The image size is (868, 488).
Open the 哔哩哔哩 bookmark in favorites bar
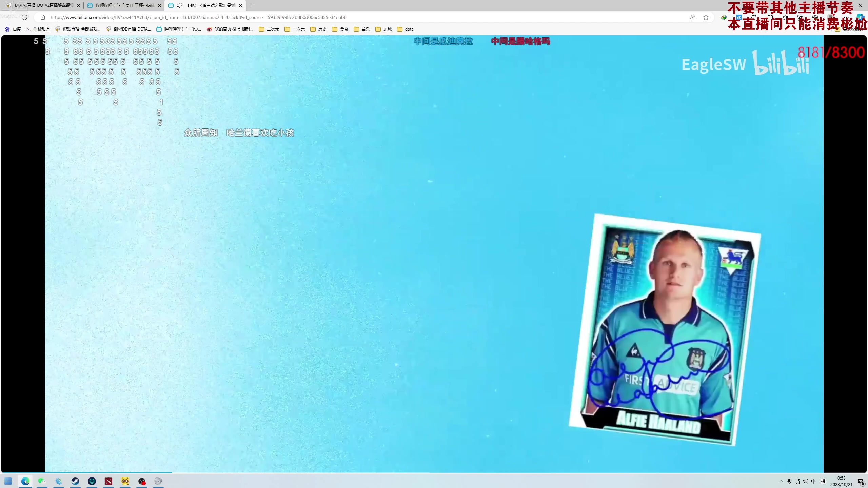pyautogui.click(x=179, y=29)
